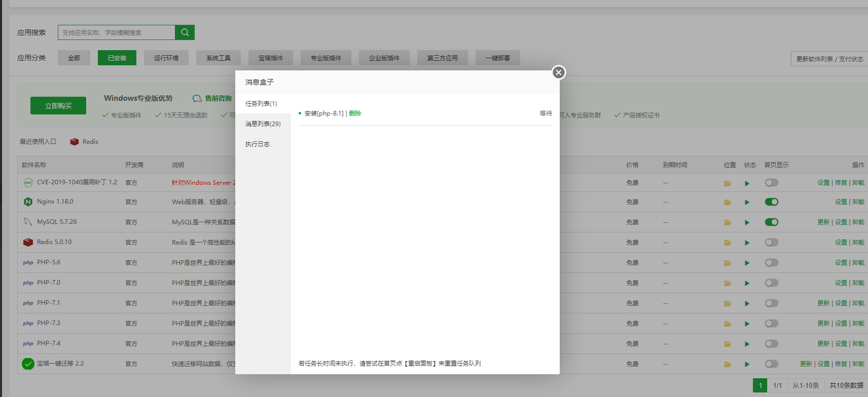Select the 已安装 category filter
This screenshot has width=868, height=397.
tap(117, 58)
